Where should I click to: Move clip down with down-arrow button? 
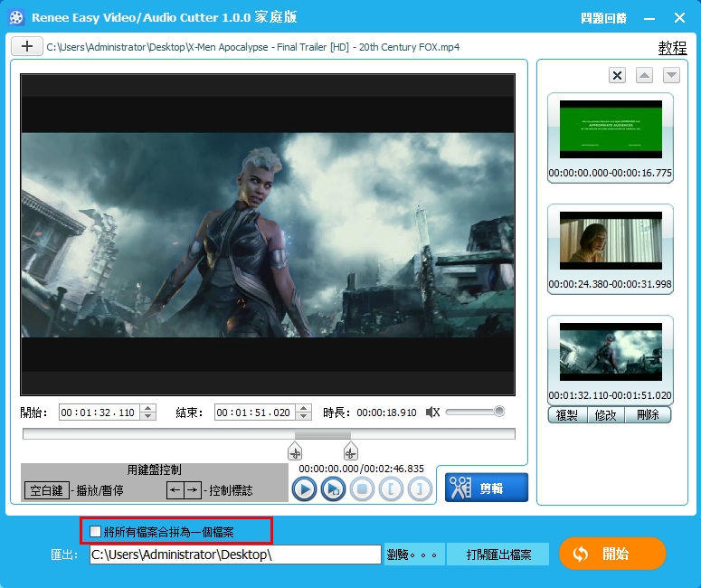(x=671, y=75)
